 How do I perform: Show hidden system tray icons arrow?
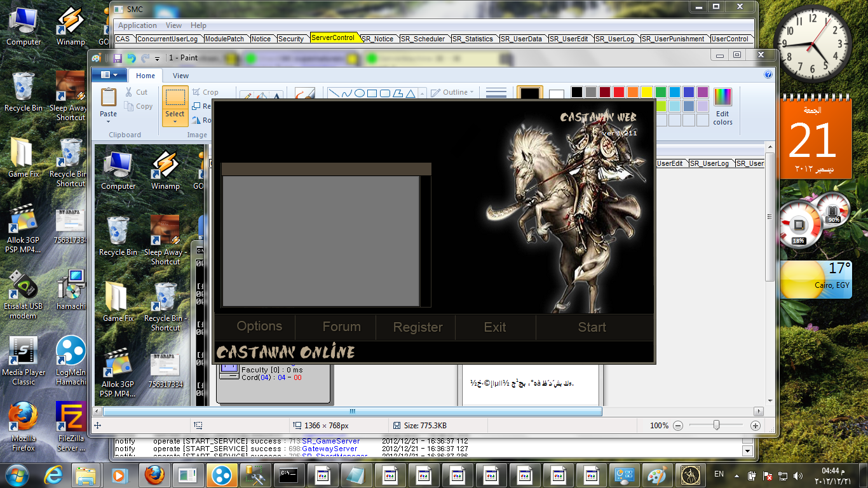(x=737, y=475)
